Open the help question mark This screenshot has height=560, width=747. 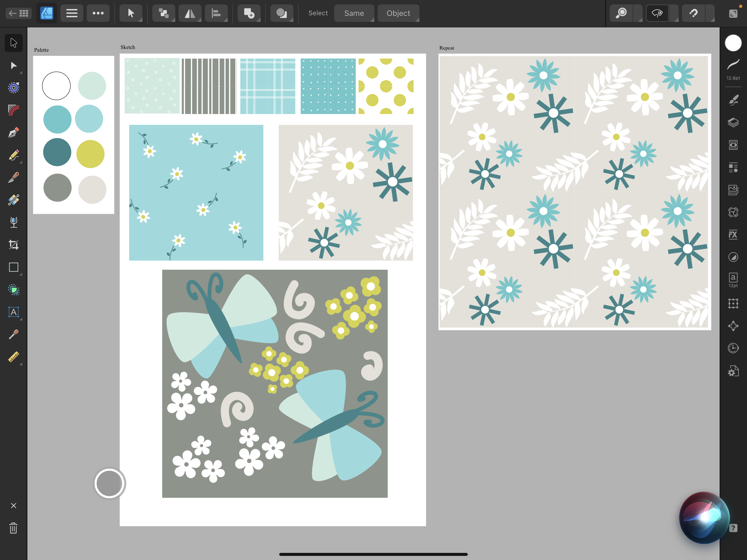tap(733, 528)
